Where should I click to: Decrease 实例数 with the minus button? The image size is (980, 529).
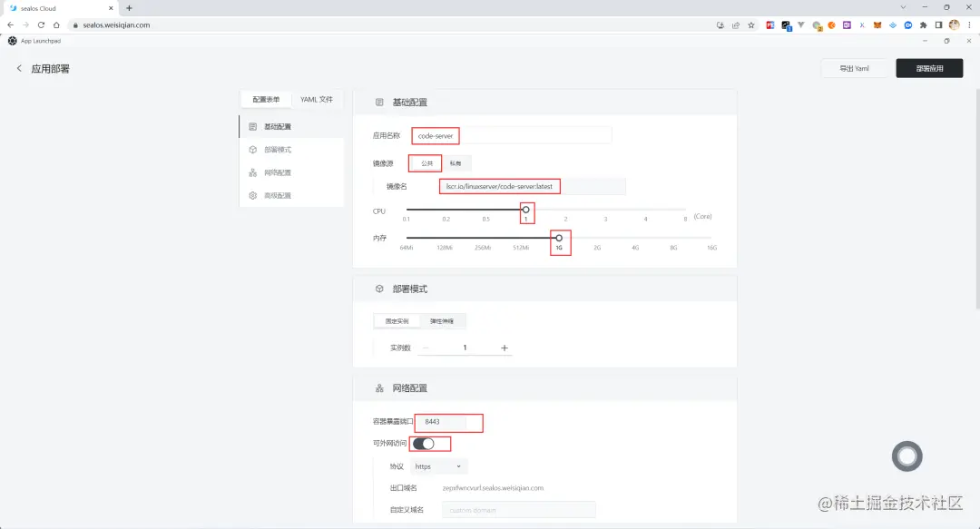pos(426,348)
